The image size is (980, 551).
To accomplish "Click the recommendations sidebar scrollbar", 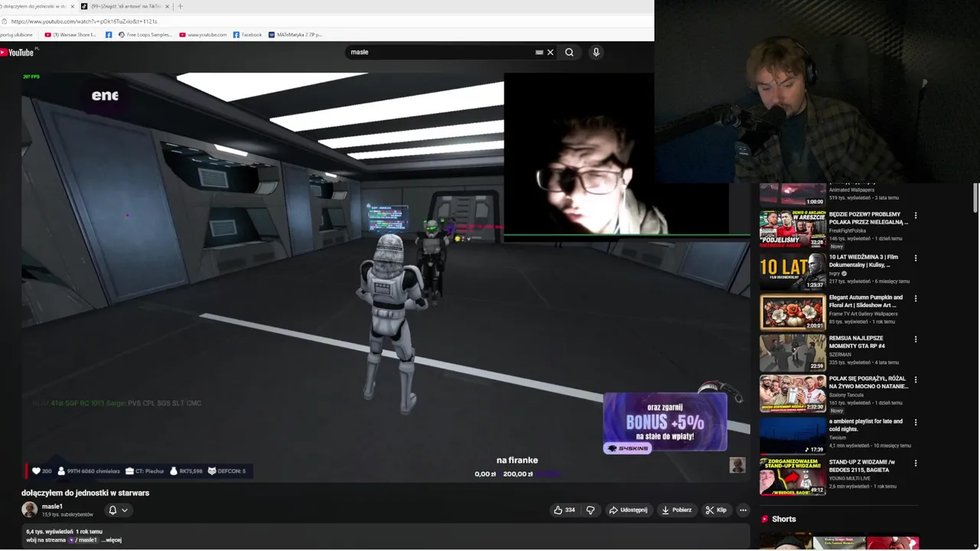I will pyautogui.click(x=975, y=197).
